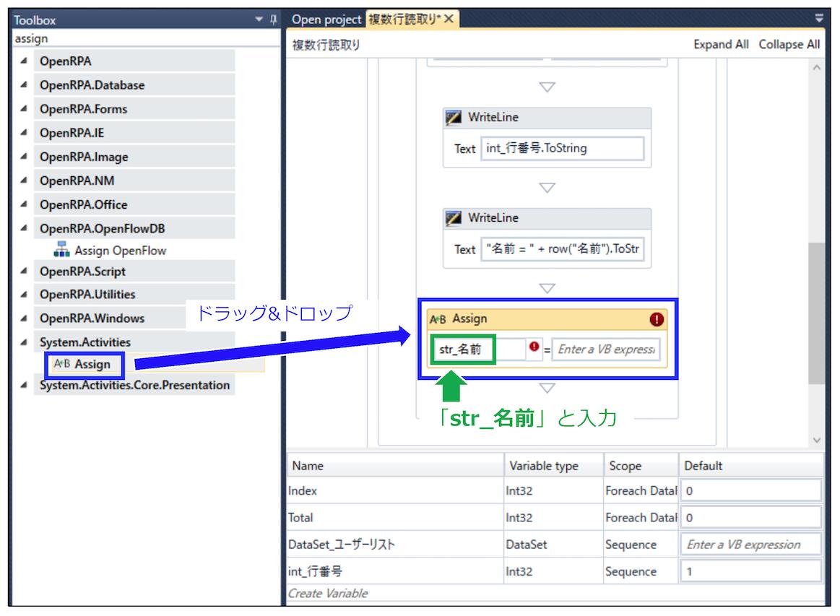Click the A+B icon in Assign activity header
This screenshot has width=840, height=616.
[438, 319]
